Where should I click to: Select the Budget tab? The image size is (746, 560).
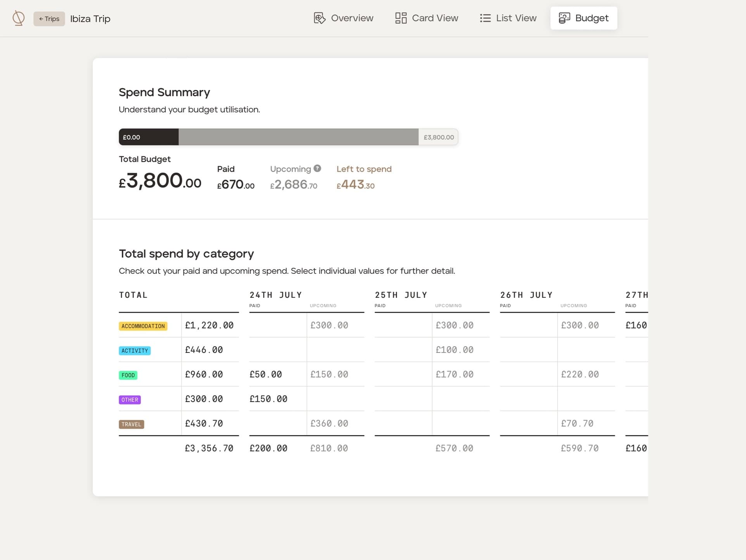584,18
